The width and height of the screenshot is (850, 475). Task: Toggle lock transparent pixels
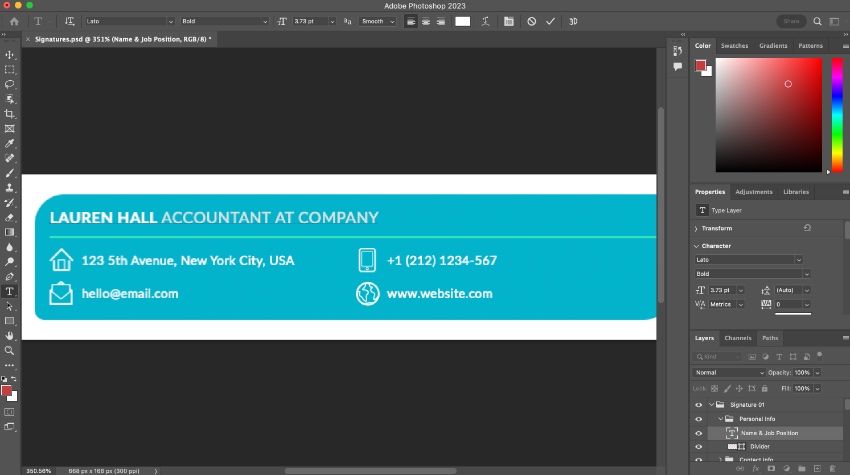[x=714, y=388]
